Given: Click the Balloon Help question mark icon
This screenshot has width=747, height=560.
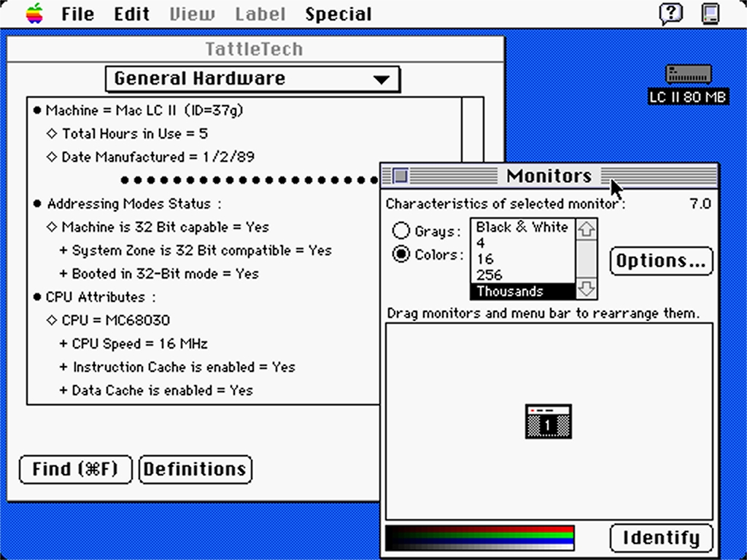Looking at the screenshot, I should point(670,12).
